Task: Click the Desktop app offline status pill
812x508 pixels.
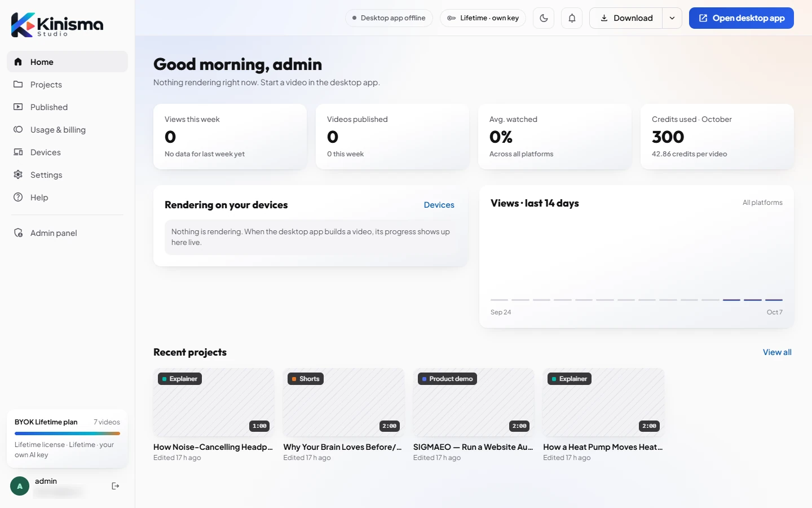Action: tap(389, 18)
